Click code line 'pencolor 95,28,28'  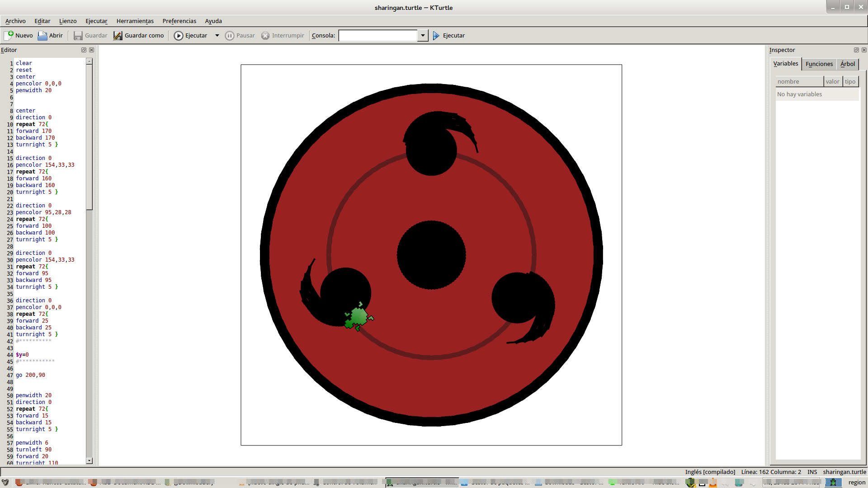43,212
